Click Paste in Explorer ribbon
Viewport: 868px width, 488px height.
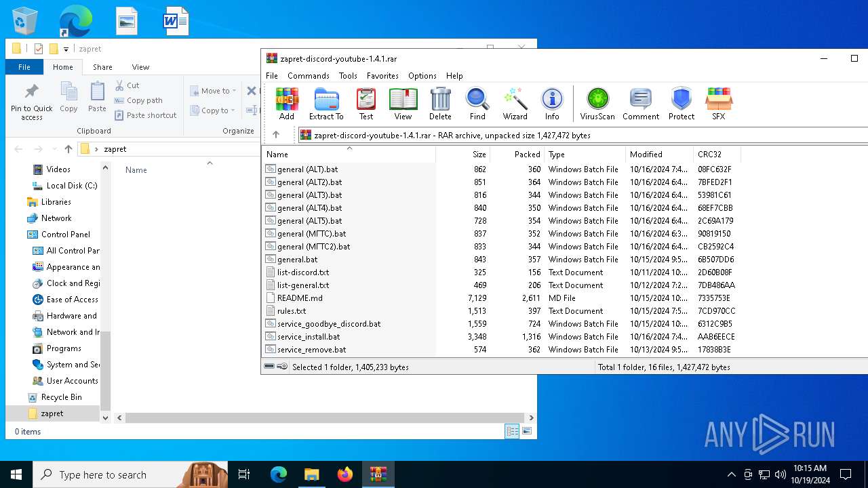point(97,97)
